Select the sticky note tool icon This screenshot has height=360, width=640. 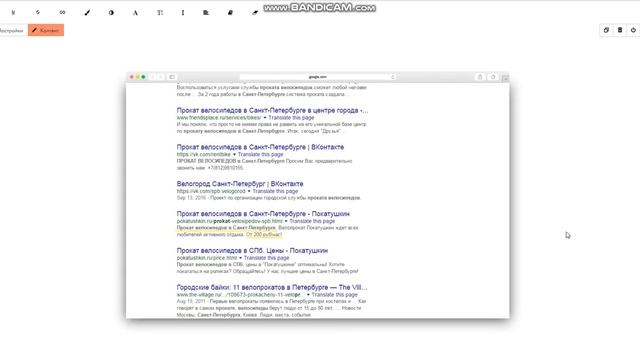point(230,13)
